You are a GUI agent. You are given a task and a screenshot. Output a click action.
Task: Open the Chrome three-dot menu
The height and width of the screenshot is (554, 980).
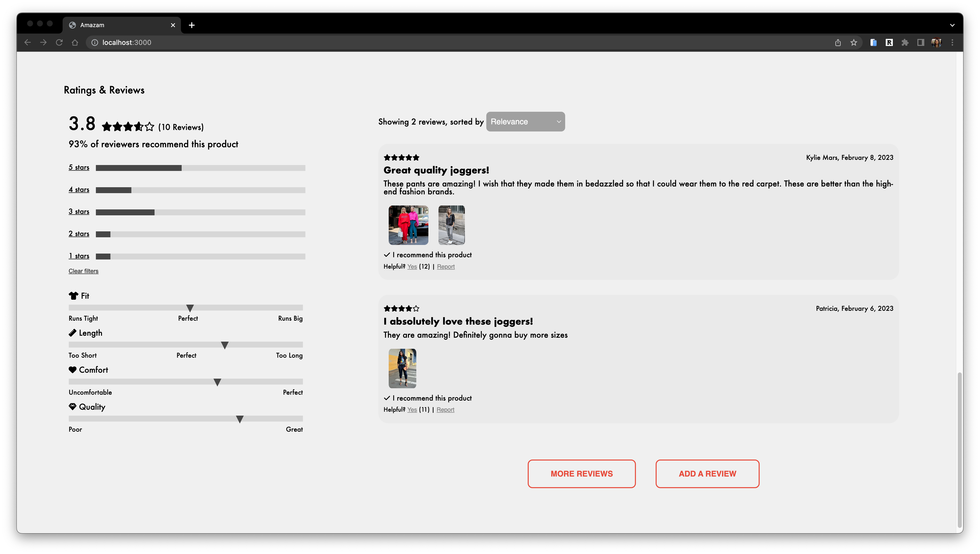pos(952,42)
